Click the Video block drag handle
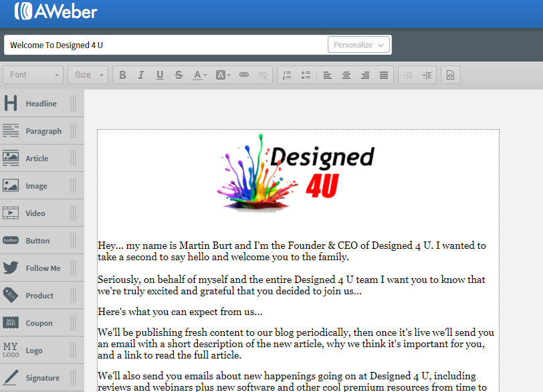This screenshot has width=543, height=392. [73, 213]
